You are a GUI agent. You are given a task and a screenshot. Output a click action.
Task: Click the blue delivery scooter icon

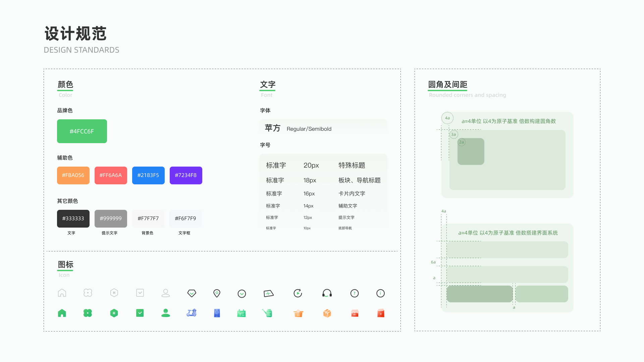point(192,313)
